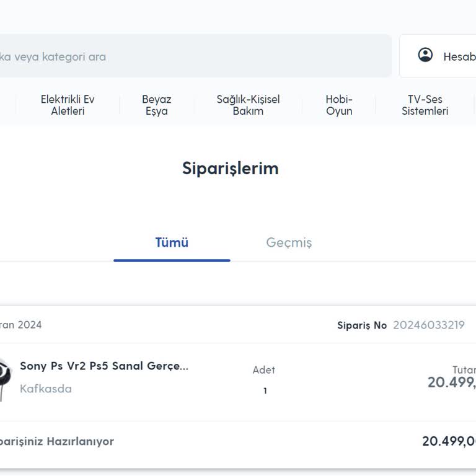This screenshot has width=476, height=476.
Task: Click the Sony VR2 product thumbnail
Action: [6, 379]
